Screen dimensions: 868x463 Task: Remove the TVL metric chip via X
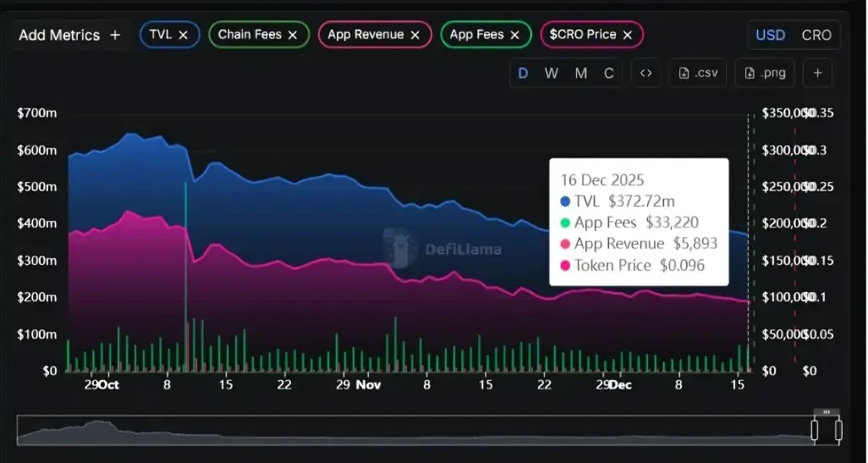(183, 35)
